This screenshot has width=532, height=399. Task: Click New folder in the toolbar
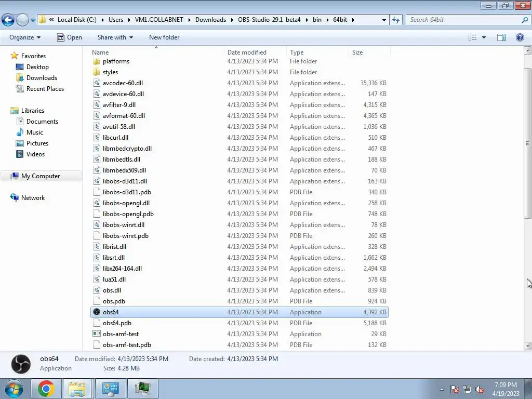click(x=164, y=37)
